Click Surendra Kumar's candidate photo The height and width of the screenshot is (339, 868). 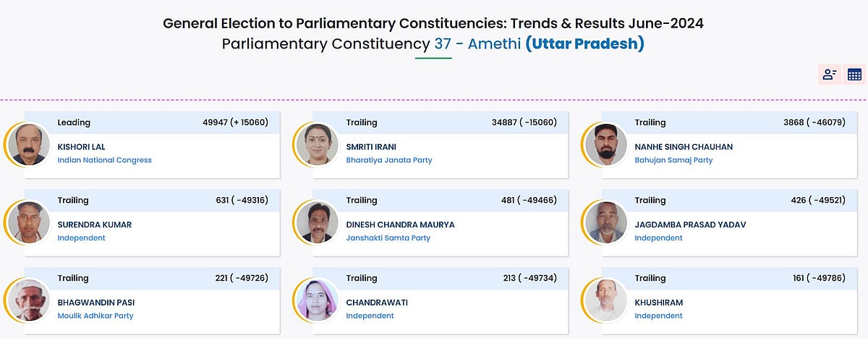(30, 222)
